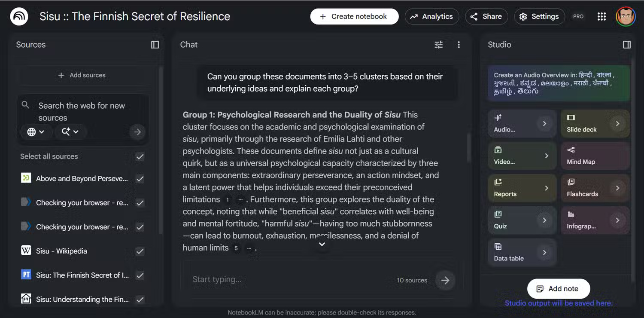Open Analytics
644x318 pixels.
431,17
